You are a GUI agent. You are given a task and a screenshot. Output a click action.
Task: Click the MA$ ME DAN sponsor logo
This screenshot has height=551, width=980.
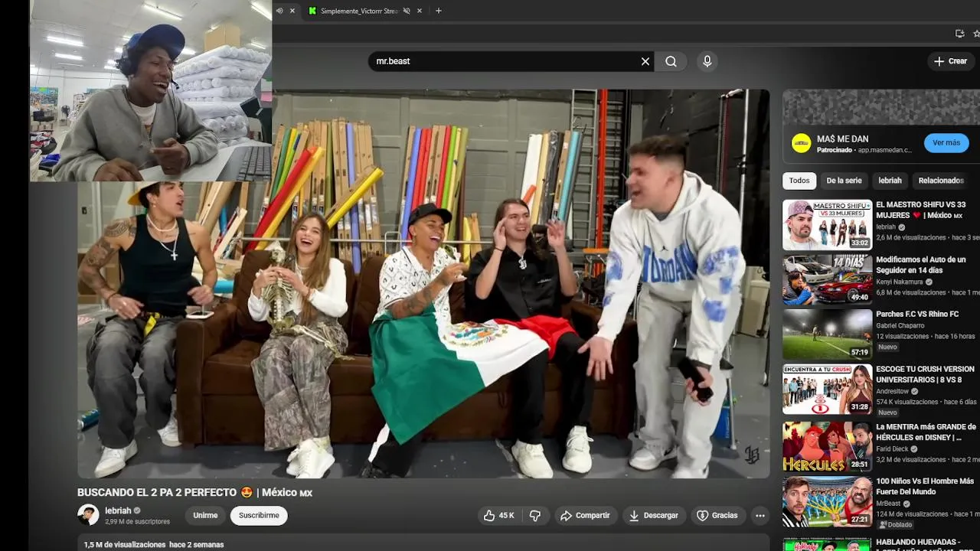(801, 143)
